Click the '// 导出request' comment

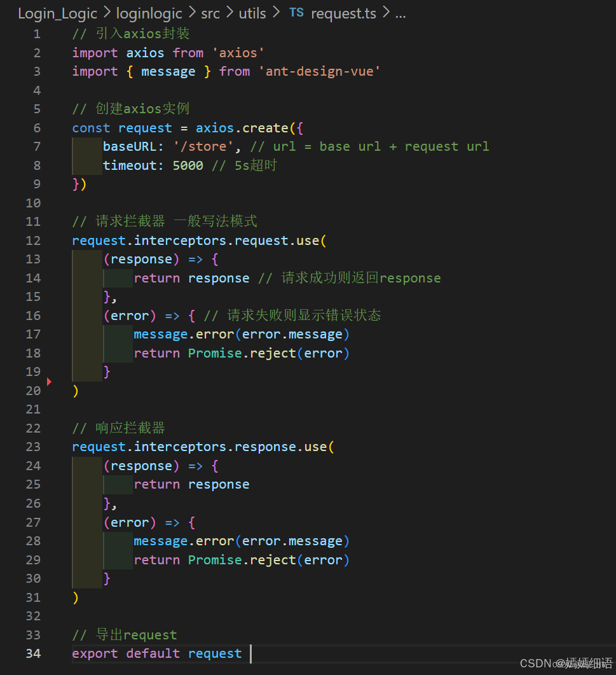tap(125, 634)
